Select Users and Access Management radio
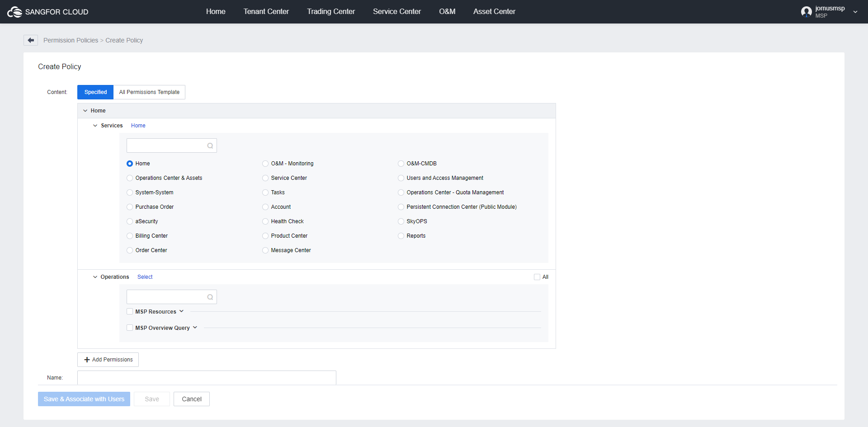The image size is (868, 427). [401, 178]
